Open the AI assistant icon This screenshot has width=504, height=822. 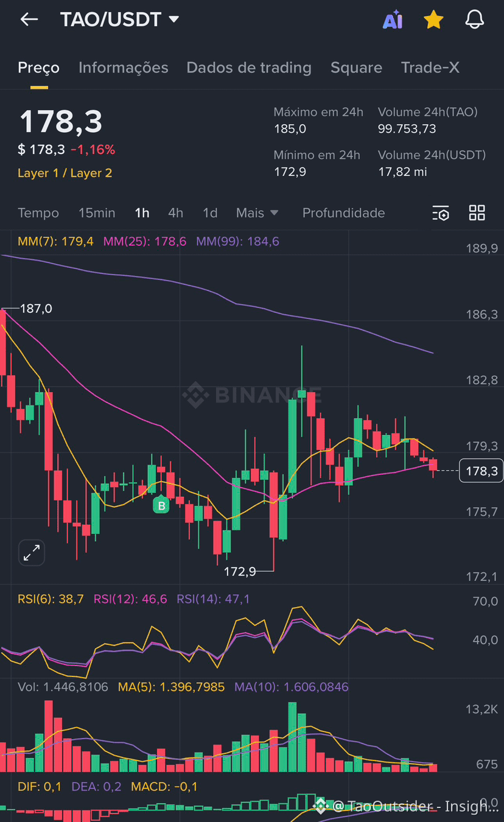(393, 19)
